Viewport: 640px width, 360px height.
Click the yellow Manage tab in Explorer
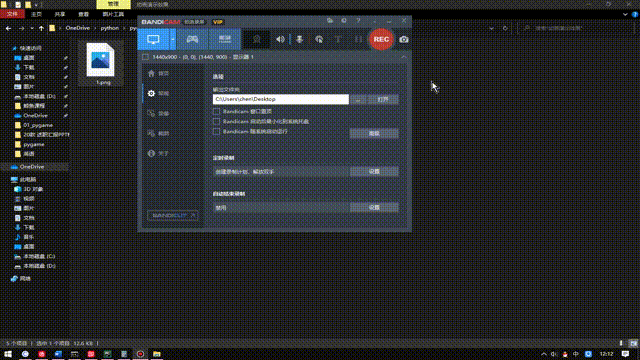(x=113, y=4)
